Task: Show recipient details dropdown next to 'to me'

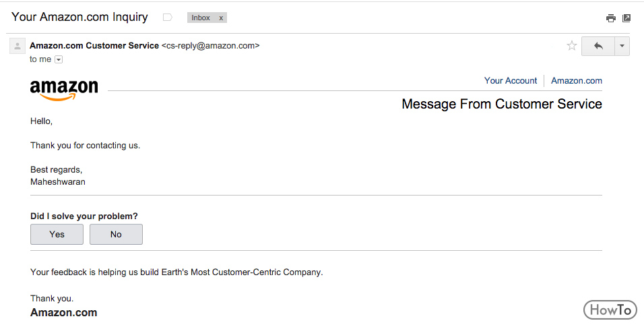Action: [59, 59]
